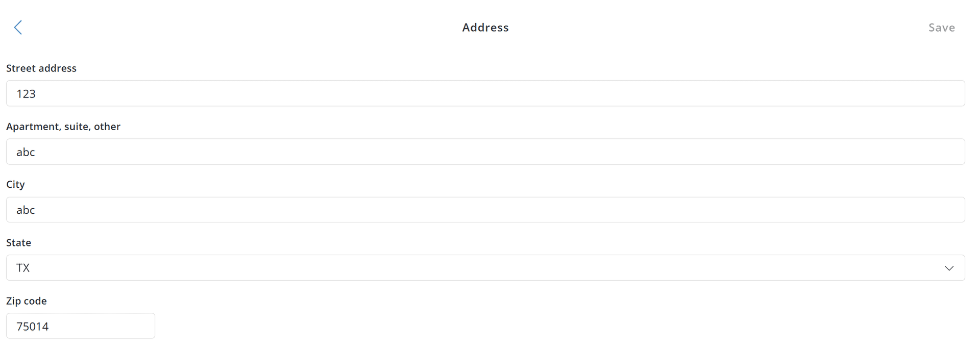The image size is (980, 348).
Task: Select the TX value in the State field
Action: click(23, 267)
